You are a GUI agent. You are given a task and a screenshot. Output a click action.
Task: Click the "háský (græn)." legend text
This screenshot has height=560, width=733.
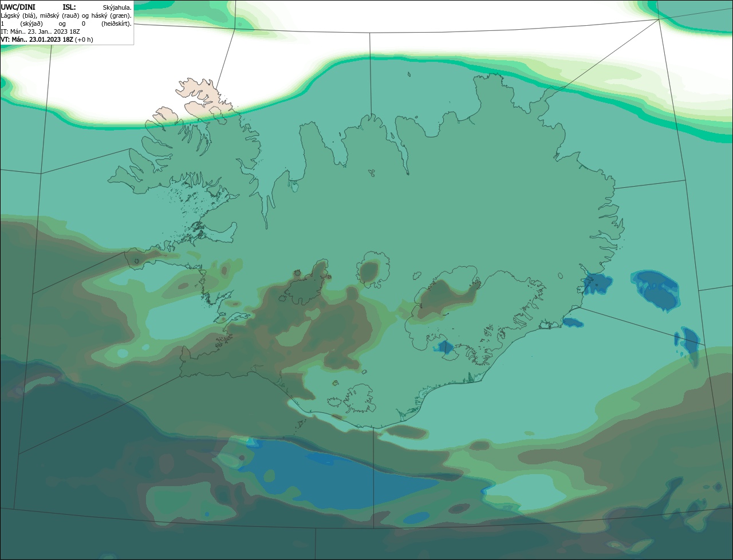(111, 16)
